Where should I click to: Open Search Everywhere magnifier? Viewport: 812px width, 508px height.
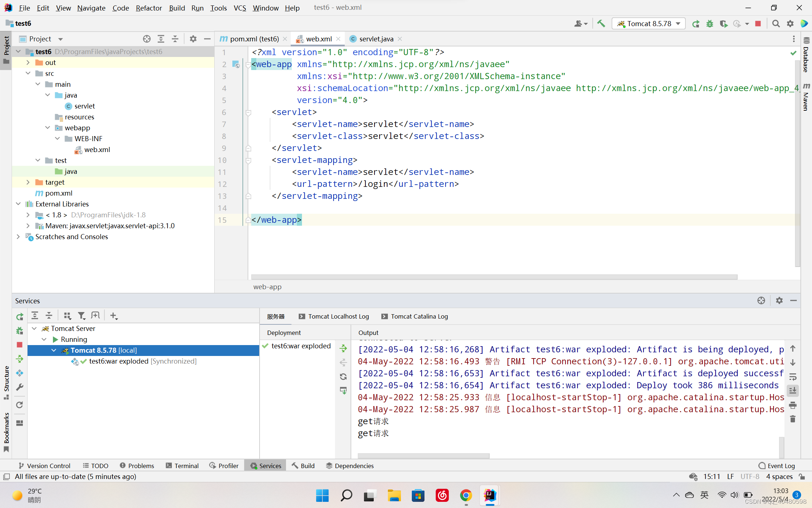776,24
